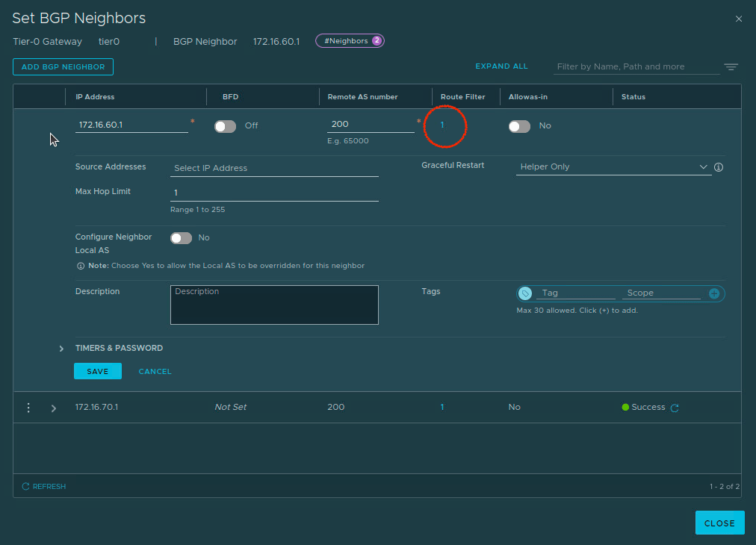
Task: Click the Refresh icon at table footer
Action: (25, 487)
